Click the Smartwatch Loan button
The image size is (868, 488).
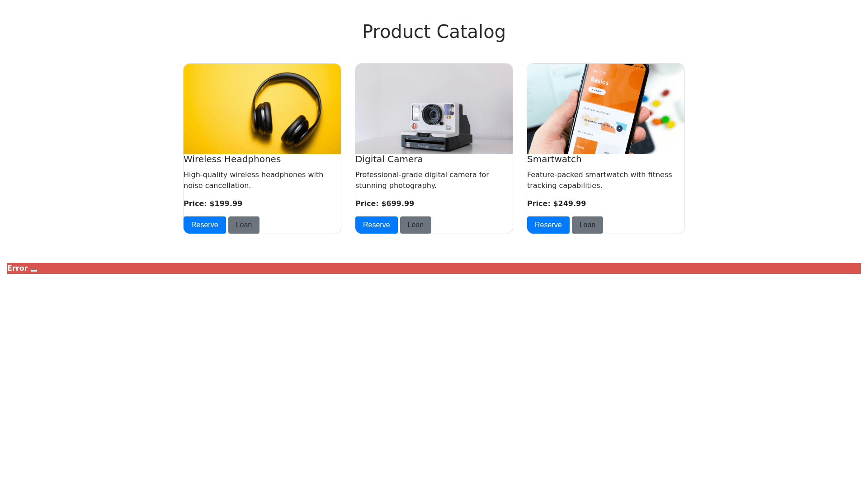[587, 225]
